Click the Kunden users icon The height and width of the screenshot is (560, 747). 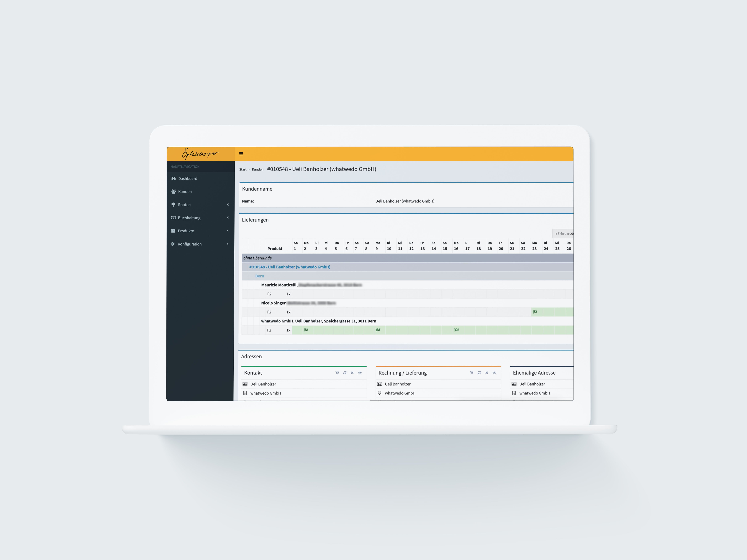(x=174, y=191)
